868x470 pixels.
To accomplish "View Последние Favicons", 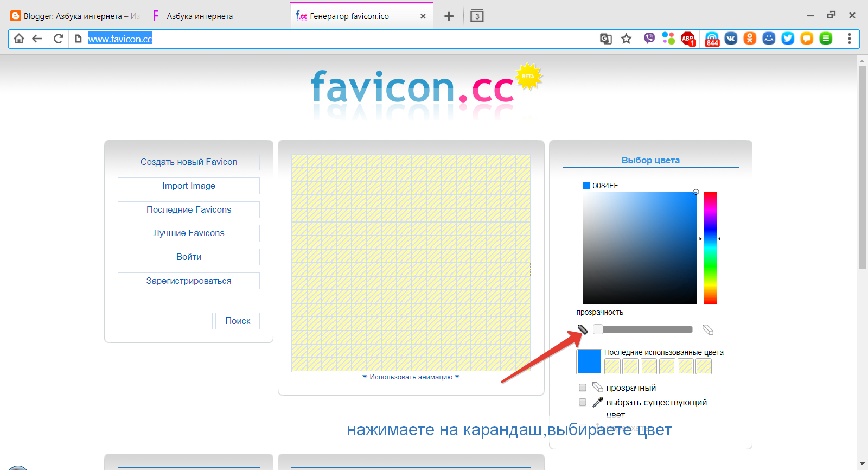I will (x=189, y=209).
